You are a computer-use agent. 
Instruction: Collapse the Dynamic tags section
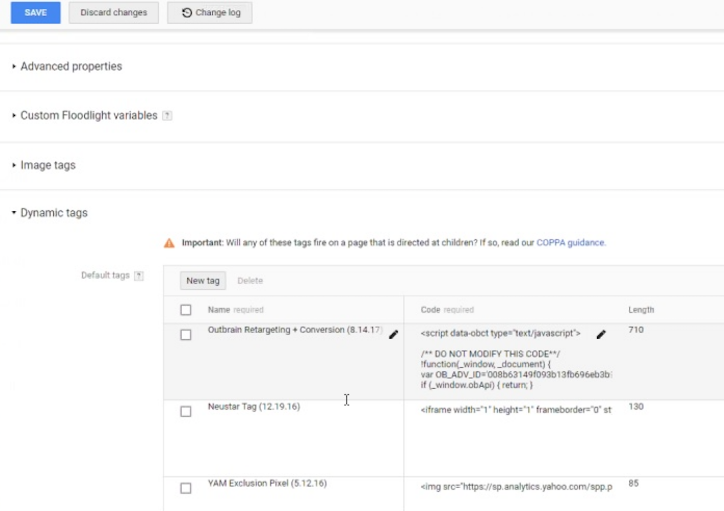point(54,213)
